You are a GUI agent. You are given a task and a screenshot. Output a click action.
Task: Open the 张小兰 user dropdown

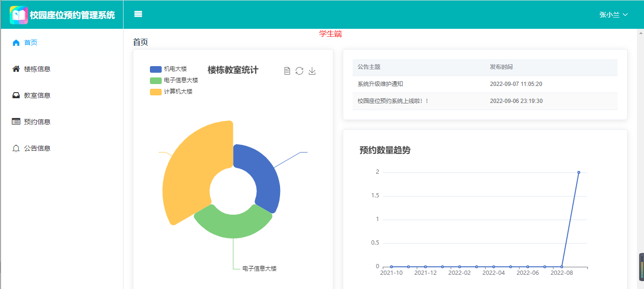click(613, 15)
